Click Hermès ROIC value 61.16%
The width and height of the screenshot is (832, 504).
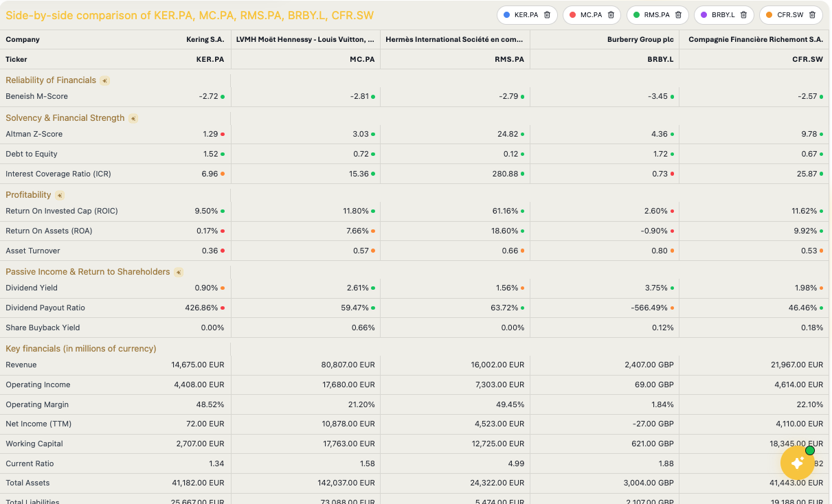[506, 211]
